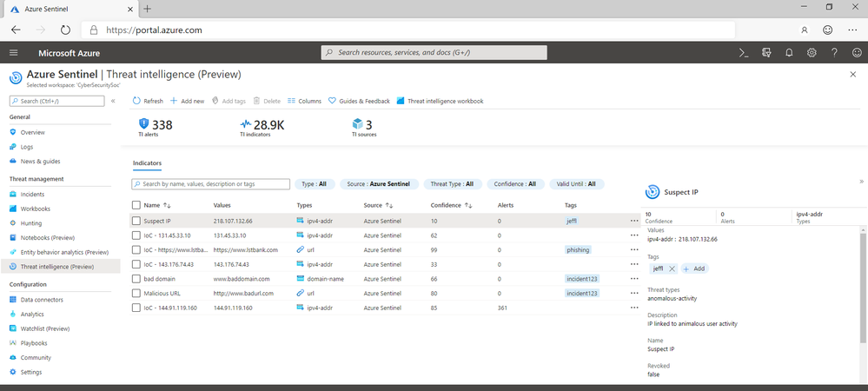
Task: Open more options for IoC - 144.91.119.160
Action: [x=633, y=308]
